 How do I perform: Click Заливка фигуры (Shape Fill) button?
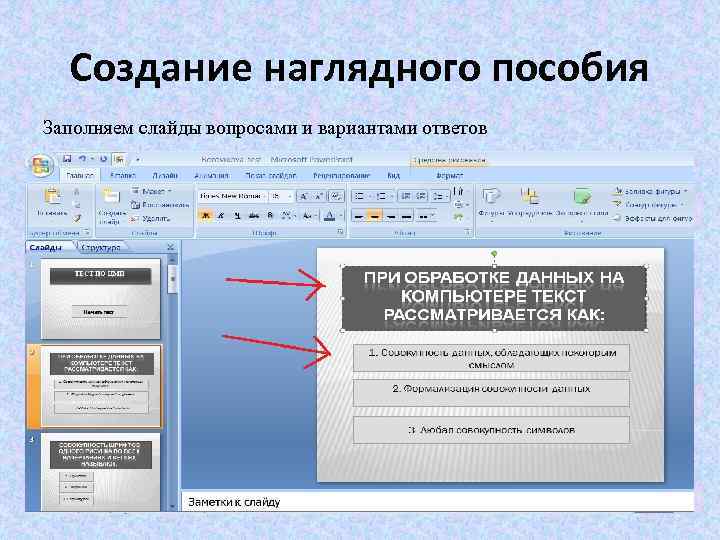(x=652, y=191)
